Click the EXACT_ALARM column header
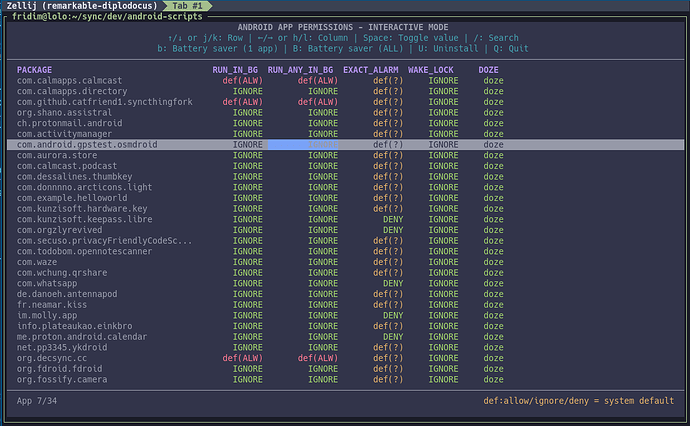 point(371,69)
